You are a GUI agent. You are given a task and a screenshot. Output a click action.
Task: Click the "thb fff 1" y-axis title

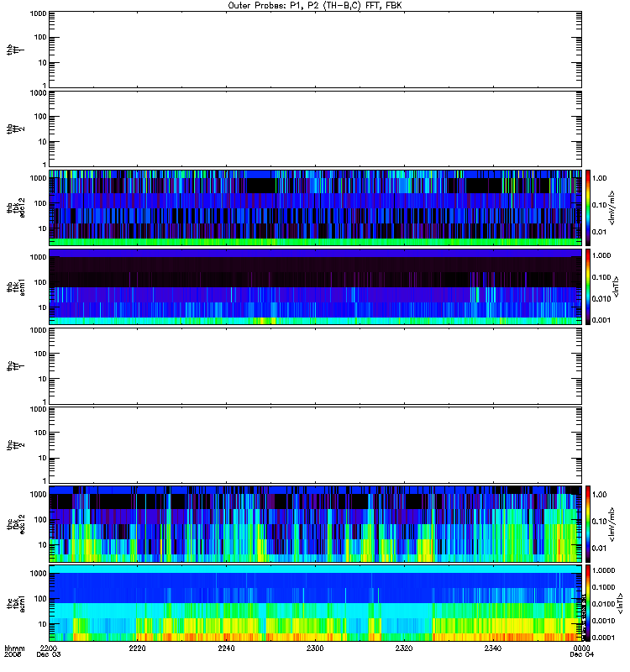pyautogui.click(x=16, y=50)
